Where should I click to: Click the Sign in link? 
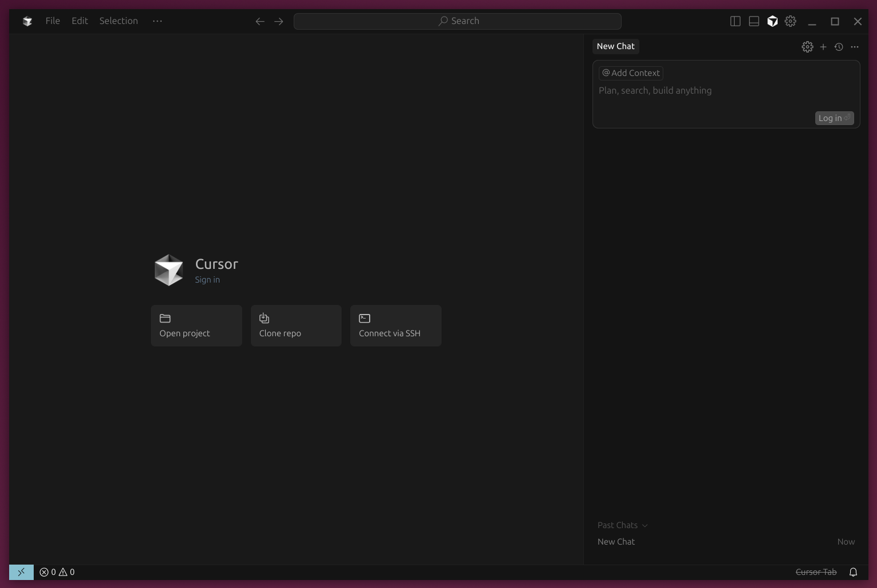[x=207, y=280]
